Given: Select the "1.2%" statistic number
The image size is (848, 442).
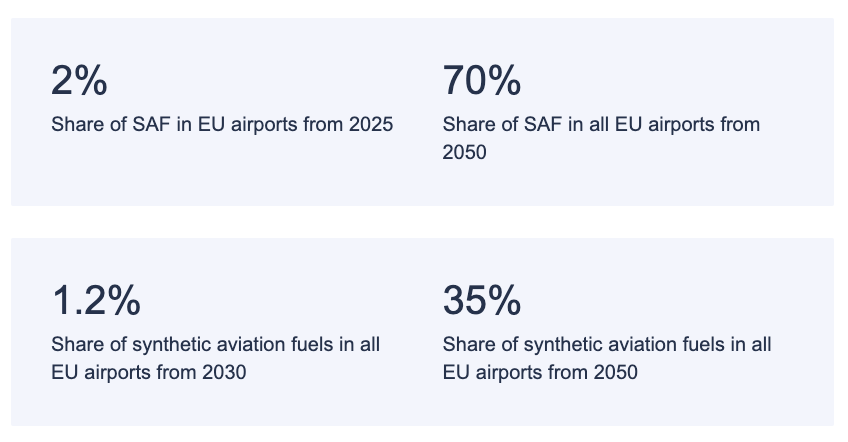Looking at the screenshot, I should (96, 300).
